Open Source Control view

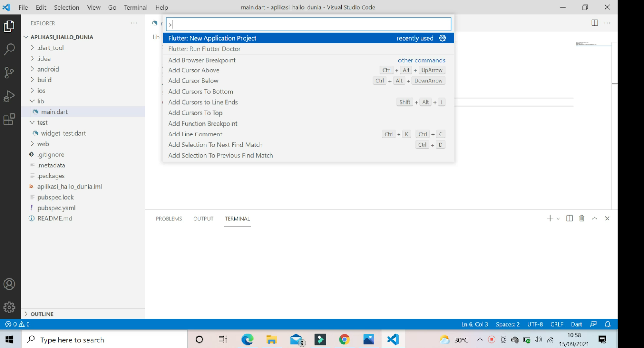point(9,73)
